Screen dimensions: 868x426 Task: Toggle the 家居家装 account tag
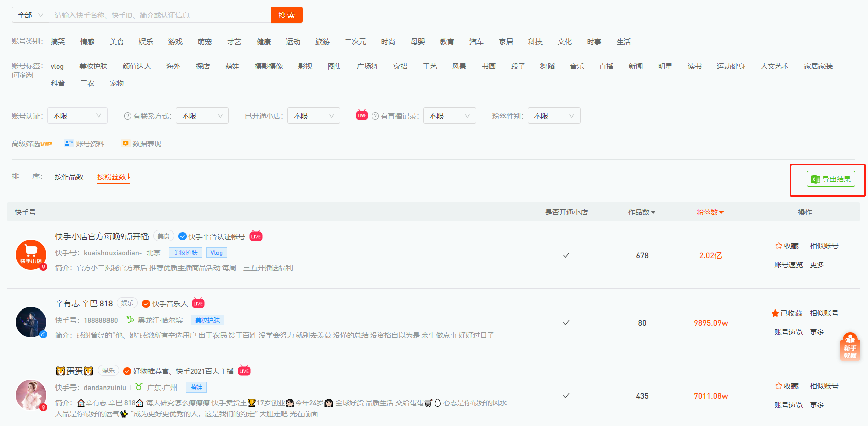(818, 66)
